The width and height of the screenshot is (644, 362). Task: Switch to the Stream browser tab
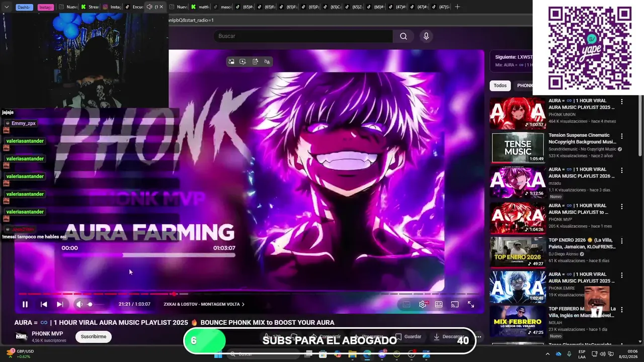(90, 7)
